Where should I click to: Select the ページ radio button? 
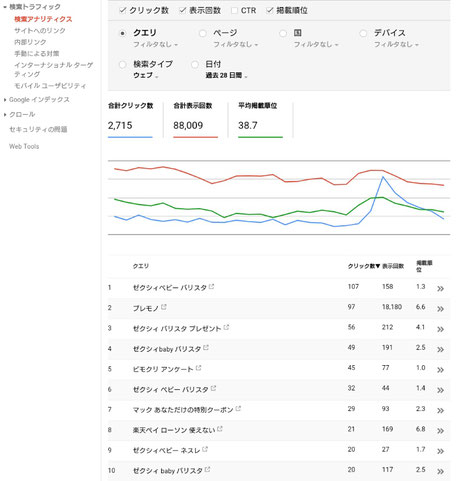202,33
